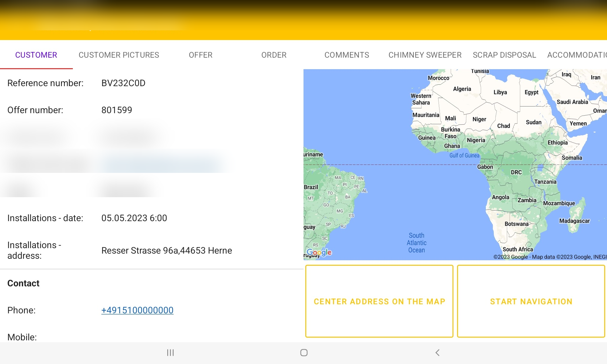This screenshot has height=364, width=607.
Task: Click Installations - date label
Action: click(x=45, y=218)
